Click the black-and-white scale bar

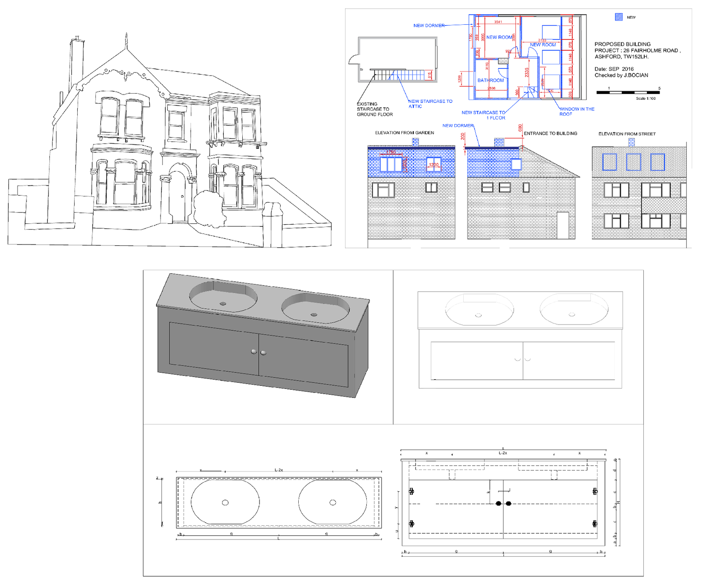coord(628,92)
